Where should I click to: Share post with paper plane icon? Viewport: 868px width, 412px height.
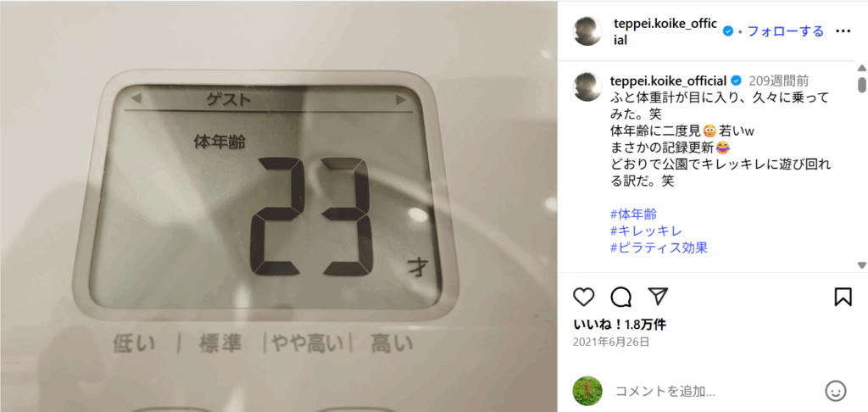coord(658,297)
